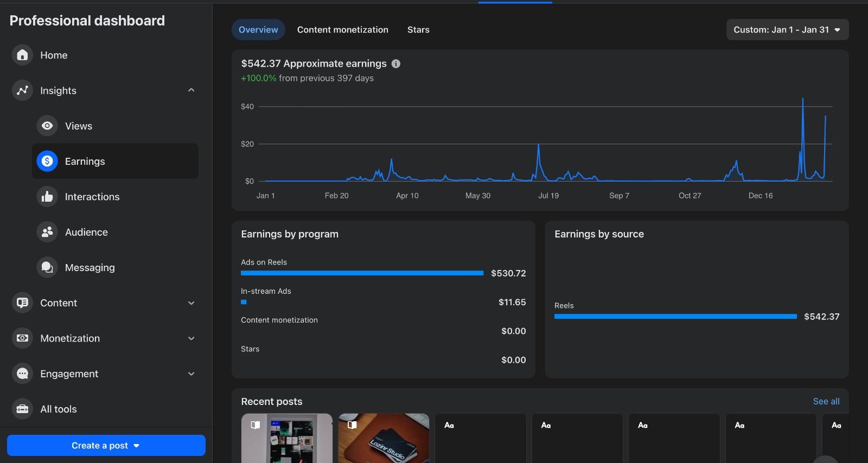
Task: Click the Engagement speech bubble icon
Action: pyautogui.click(x=22, y=374)
